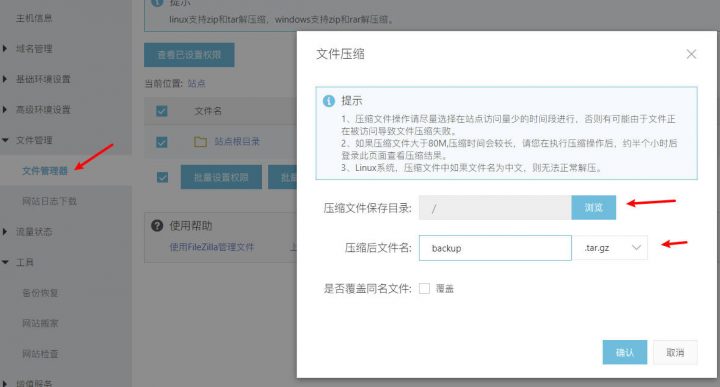This screenshot has height=387, width=720.
Task: Close the 文件压缩 dialog with X icon
Action: tap(691, 54)
